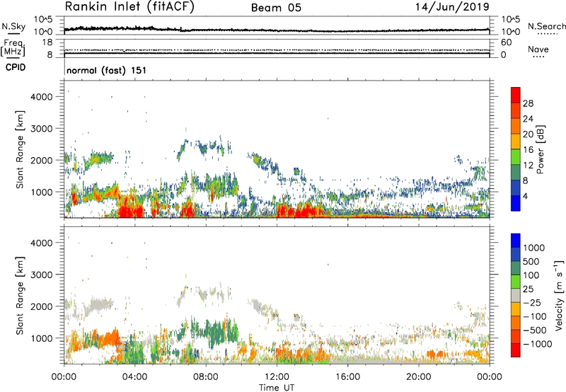
Task: Click the 'Rankin Inlet (fitACF)' title
Action: (x=129, y=7)
